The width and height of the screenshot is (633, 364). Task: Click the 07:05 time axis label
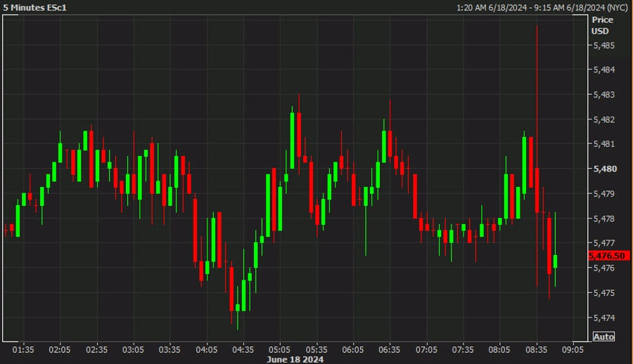coord(426,349)
